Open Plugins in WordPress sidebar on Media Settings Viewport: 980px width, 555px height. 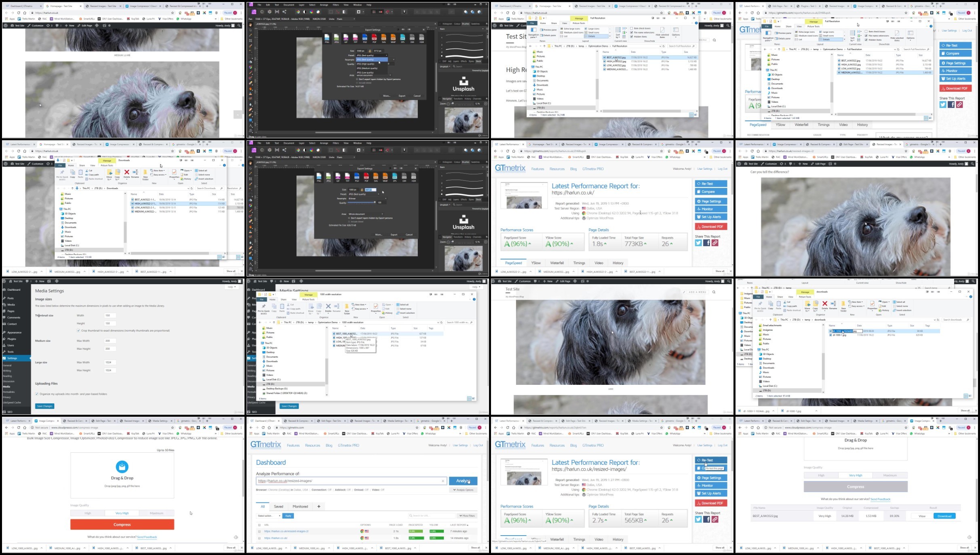point(12,339)
